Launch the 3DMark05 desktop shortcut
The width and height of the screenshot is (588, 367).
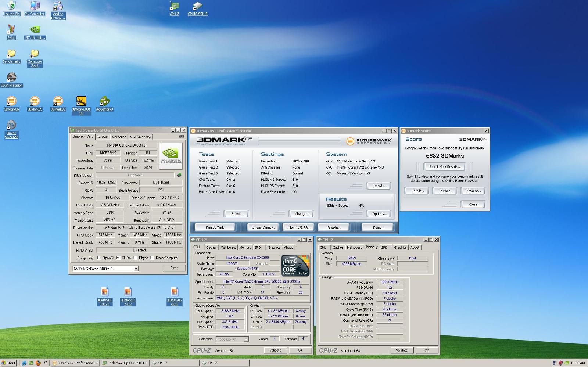pyautogui.click(x=35, y=104)
